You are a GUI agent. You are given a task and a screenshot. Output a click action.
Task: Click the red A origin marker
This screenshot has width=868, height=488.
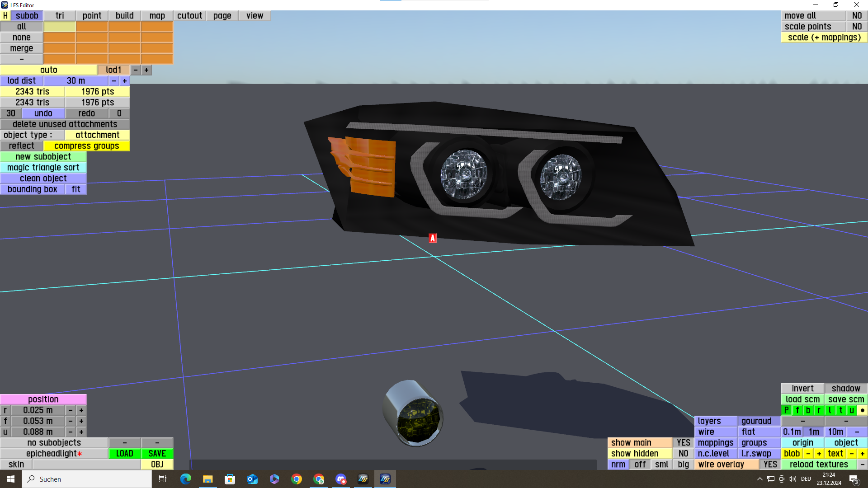coord(433,238)
